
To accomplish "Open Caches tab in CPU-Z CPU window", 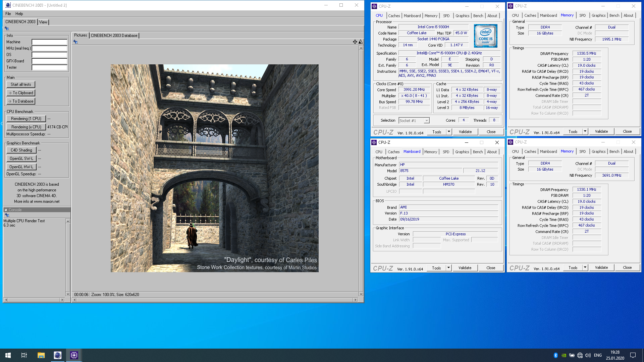I will (x=394, y=16).
